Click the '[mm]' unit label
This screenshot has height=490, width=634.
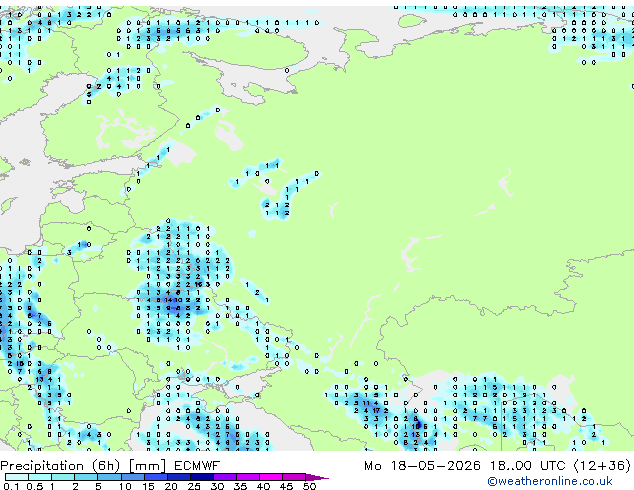[147, 466]
